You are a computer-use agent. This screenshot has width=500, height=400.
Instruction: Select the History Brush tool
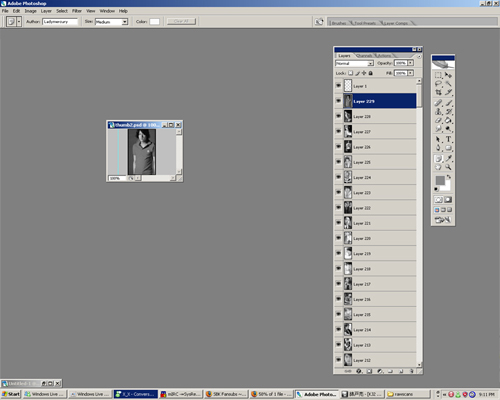pyautogui.click(x=449, y=112)
